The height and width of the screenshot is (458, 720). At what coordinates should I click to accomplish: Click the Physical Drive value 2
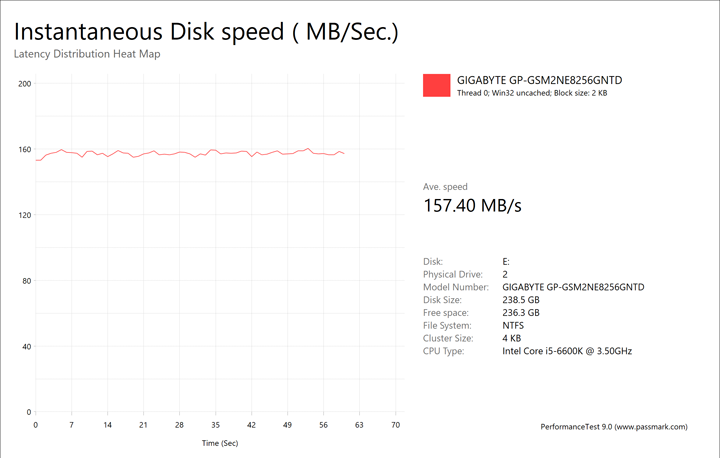pyautogui.click(x=505, y=274)
